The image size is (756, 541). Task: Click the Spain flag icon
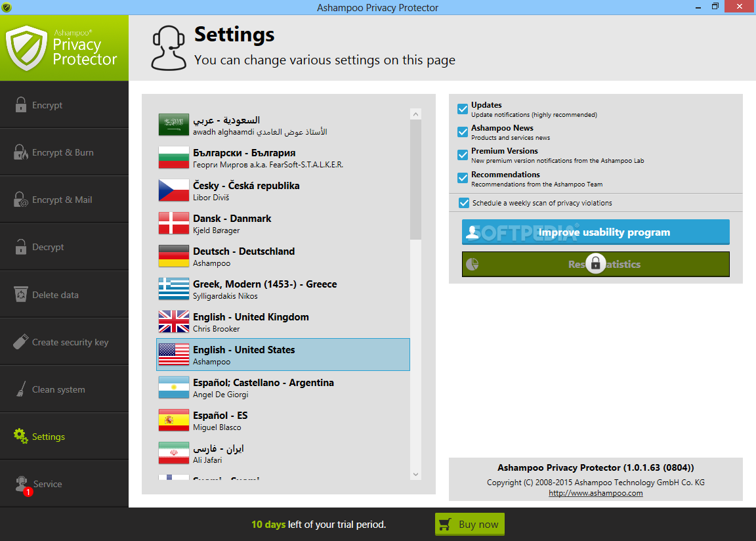[x=173, y=420]
